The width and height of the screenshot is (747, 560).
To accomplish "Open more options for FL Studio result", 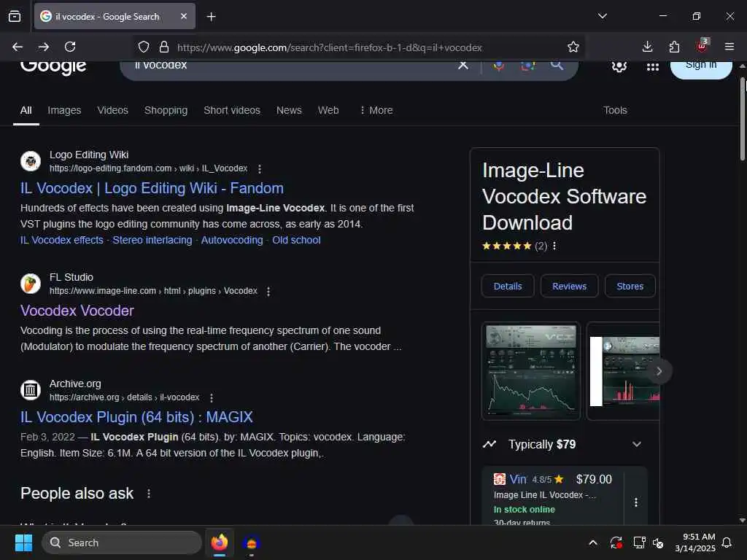I will click(x=268, y=291).
